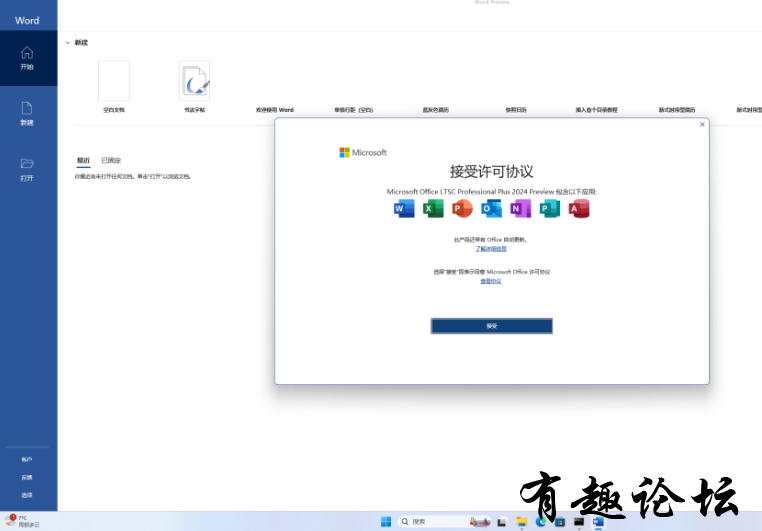This screenshot has height=531, width=762.
Task: Choose the 插入首个目录教程 template
Action: [x=596, y=110]
